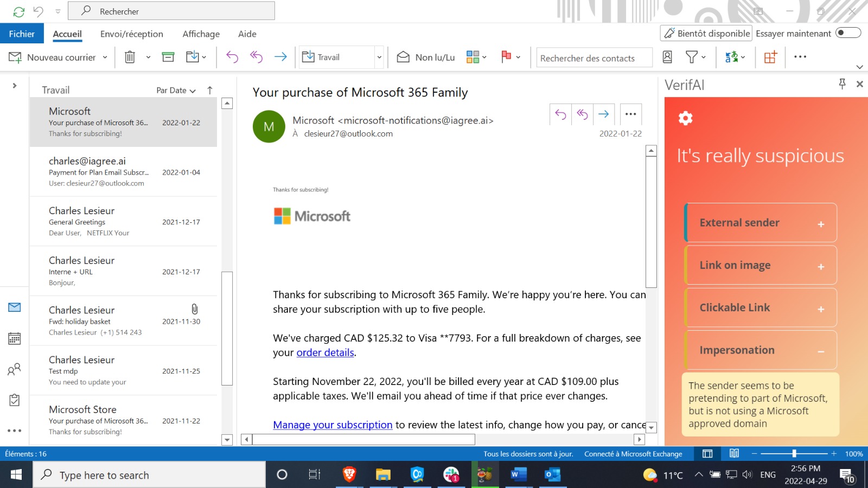Click the Undo icon in title bar
The image size is (868, 488).
click(x=38, y=11)
